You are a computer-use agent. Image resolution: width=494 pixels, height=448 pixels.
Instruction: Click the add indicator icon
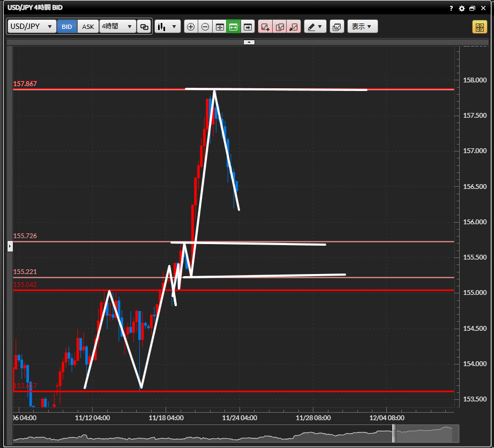pos(265,27)
